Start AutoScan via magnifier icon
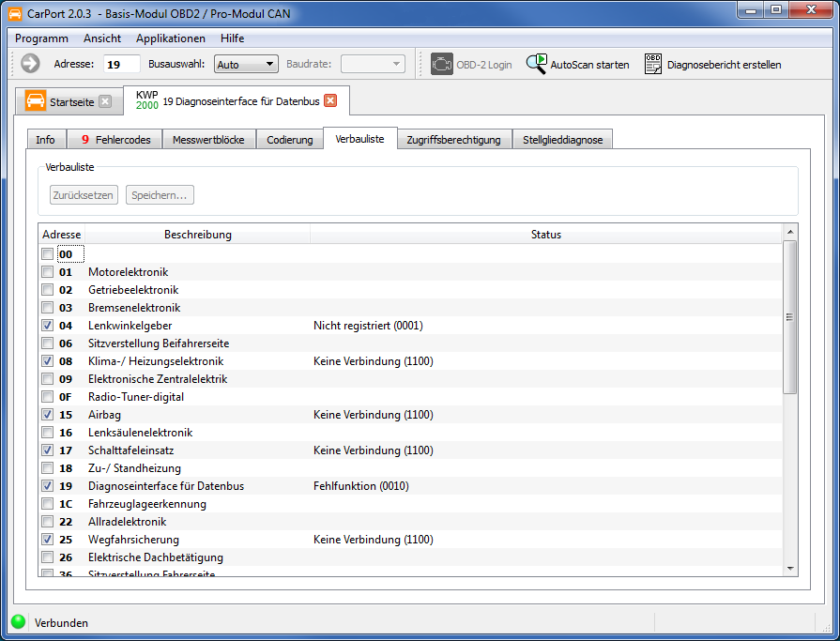 tap(536, 64)
